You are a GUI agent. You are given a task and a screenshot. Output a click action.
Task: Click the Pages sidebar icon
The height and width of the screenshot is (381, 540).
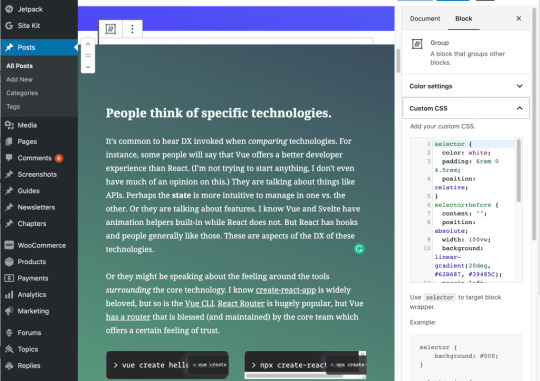coord(9,142)
